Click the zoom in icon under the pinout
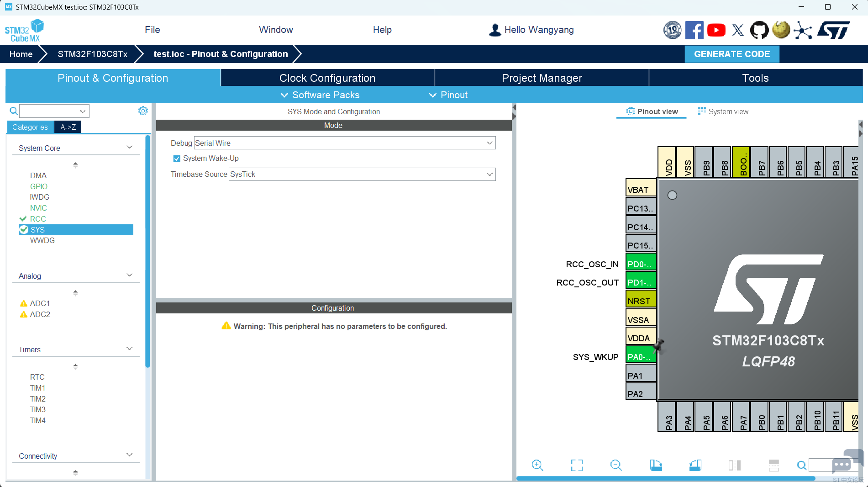The height and width of the screenshot is (487, 868). pos(537,465)
